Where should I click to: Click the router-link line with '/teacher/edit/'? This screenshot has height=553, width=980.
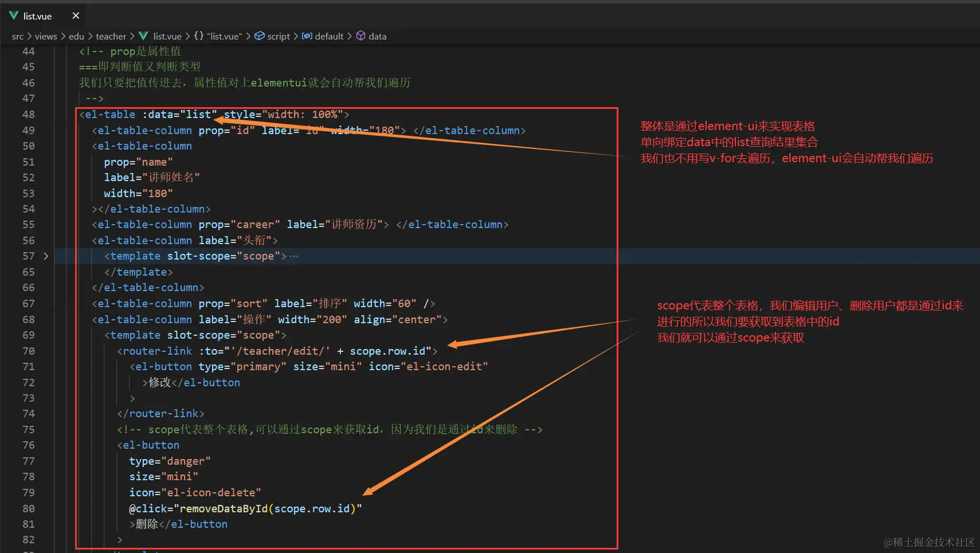click(277, 351)
